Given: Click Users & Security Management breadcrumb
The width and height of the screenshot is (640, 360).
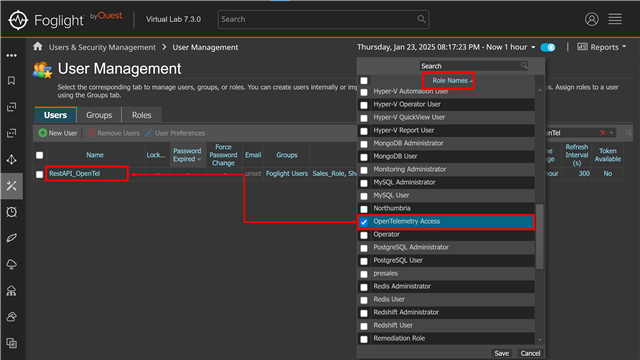Looking at the screenshot, I should pyautogui.click(x=102, y=47).
